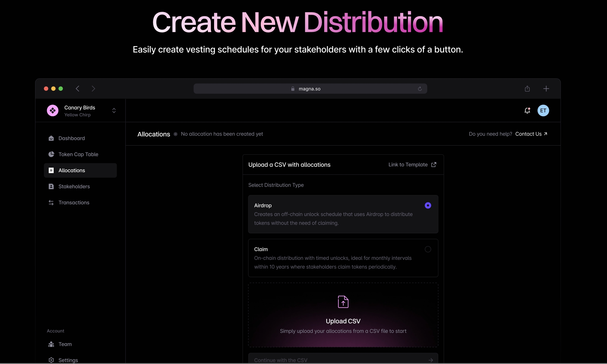Click the browser share icon
Viewport: 607px width, 364px height.
(x=527, y=89)
